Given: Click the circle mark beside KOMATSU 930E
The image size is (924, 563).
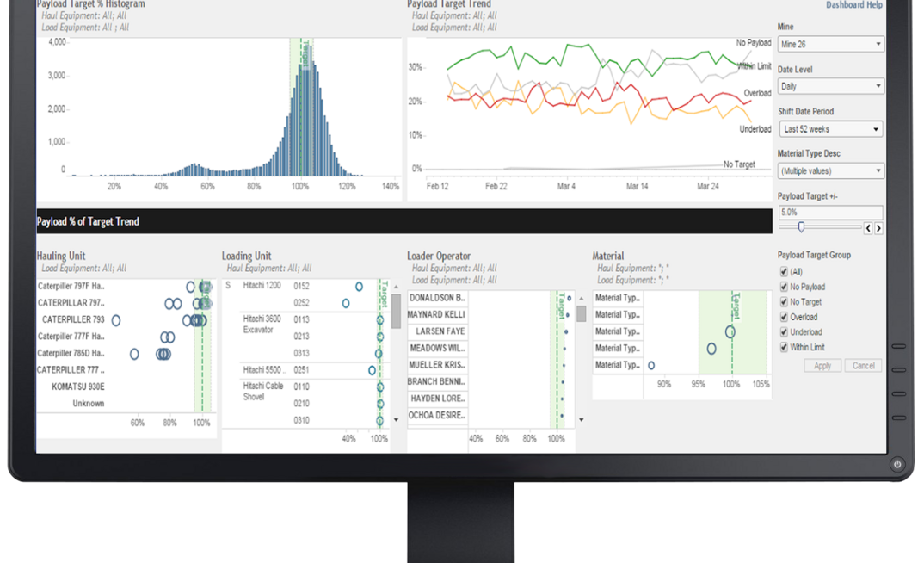Looking at the screenshot, I should (201, 385).
